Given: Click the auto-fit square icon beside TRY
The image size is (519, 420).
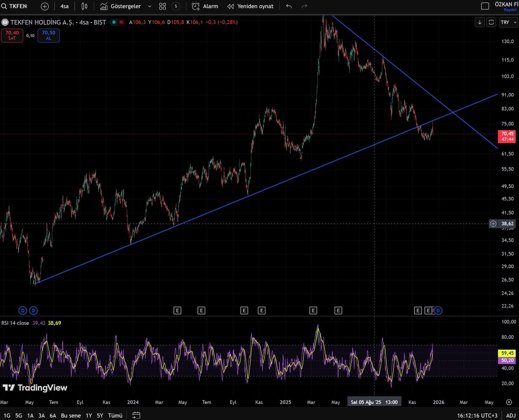Looking at the screenshot, I should pyautogui.click(x=491, y=22).
